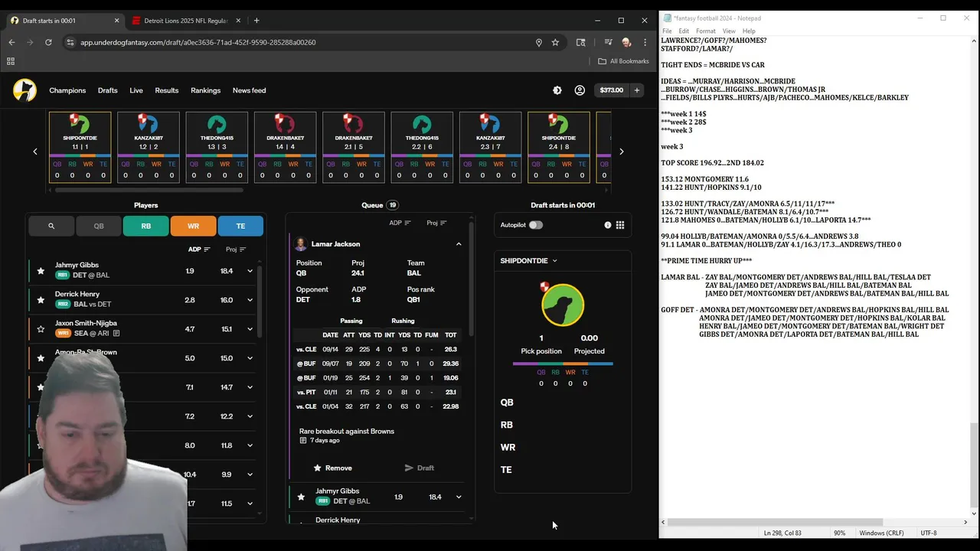Expand Amon-Ra St. Brown player row

[250, 358]
